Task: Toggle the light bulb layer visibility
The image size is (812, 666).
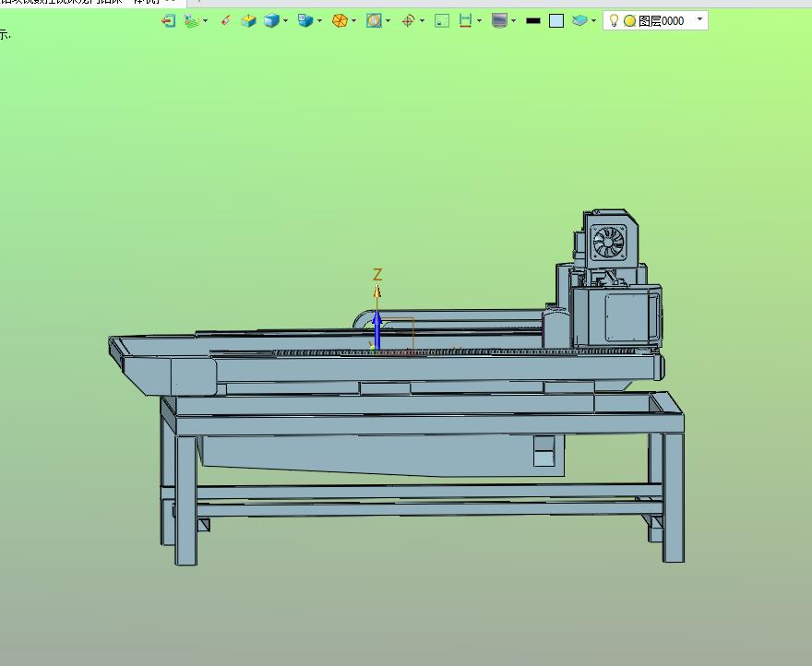Action: point(614,20)
